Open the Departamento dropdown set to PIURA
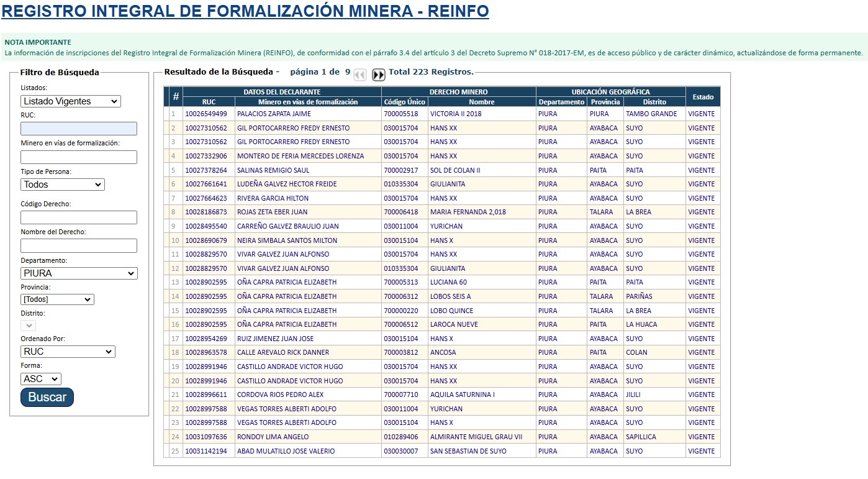The width and height of the screenshot is (868, 479). point(79,273)
